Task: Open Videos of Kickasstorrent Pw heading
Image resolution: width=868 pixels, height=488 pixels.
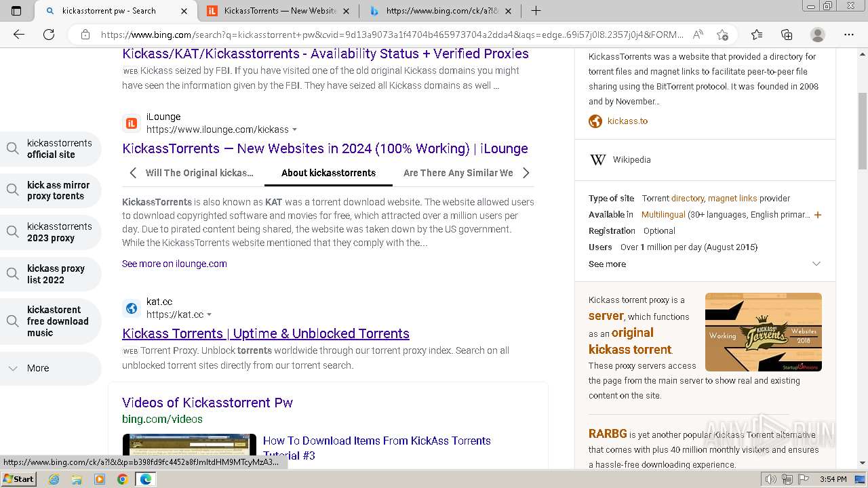Action: point(208,403)
